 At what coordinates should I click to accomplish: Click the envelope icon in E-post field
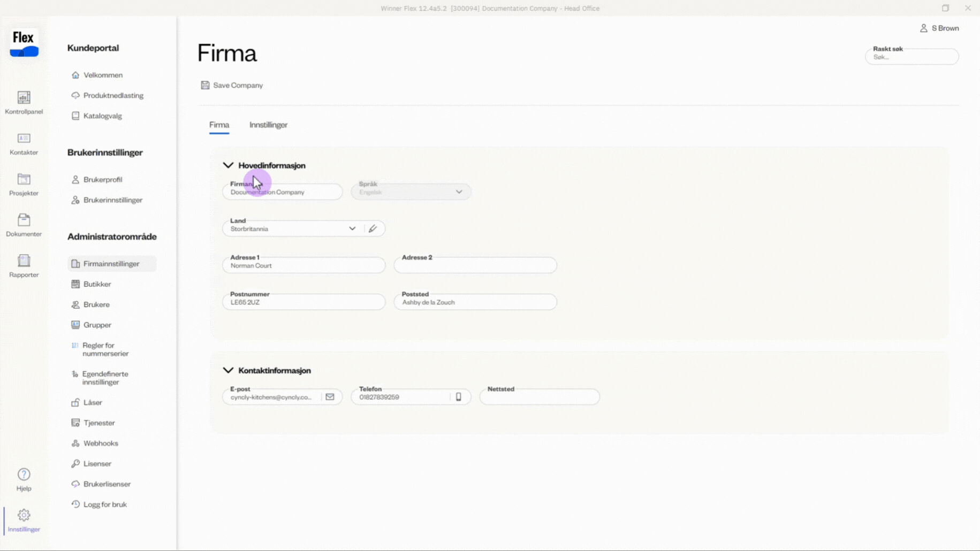coord(330,397)
